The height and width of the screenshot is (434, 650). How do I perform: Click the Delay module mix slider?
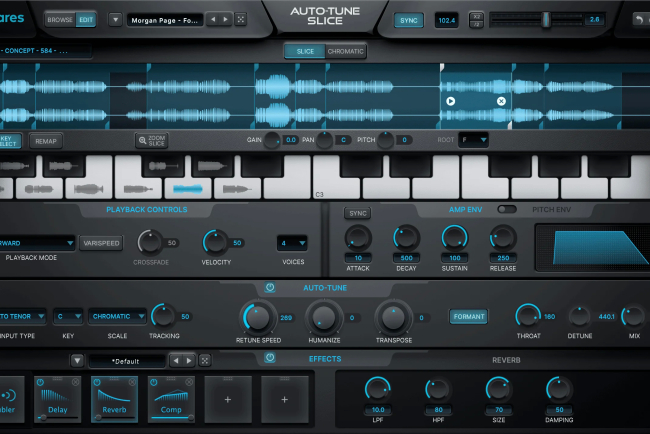tap(58, 418)
